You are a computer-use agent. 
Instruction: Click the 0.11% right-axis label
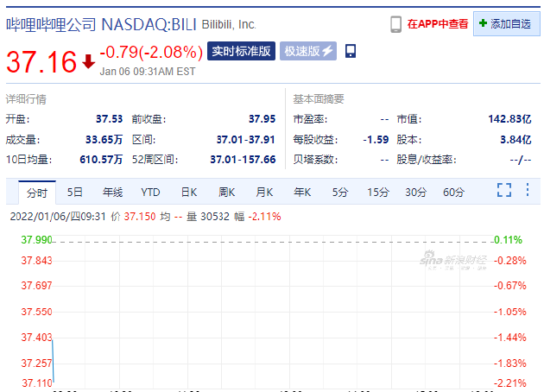(509, 240)
